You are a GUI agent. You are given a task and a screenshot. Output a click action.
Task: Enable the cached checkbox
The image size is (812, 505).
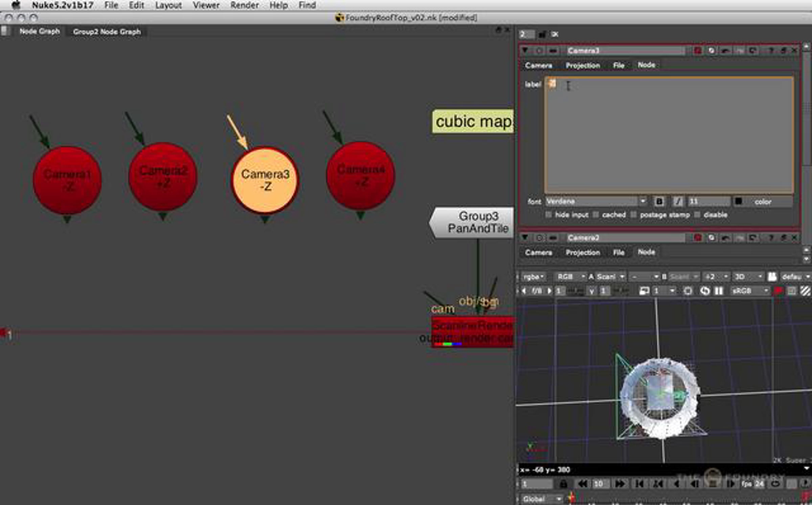point(595,215)
